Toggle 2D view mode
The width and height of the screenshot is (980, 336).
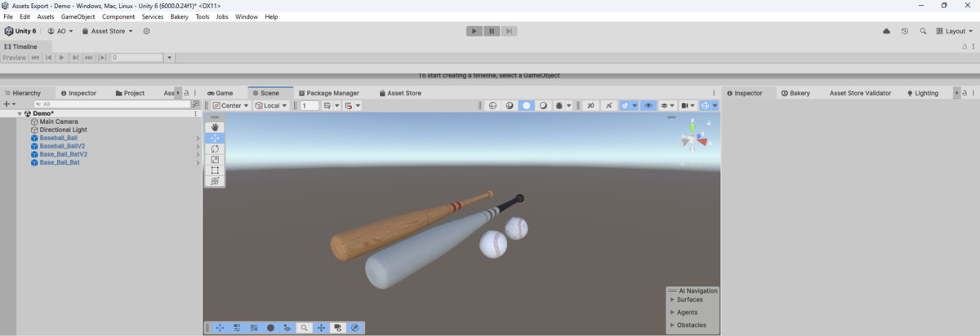coord(591,105)
